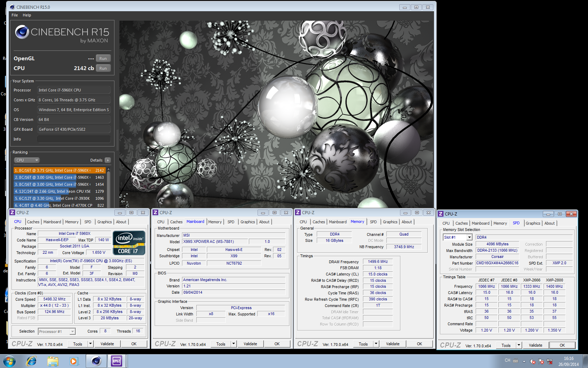Click the CPU-Z icon of the Memory window
This screenshot has width=588, height=368.
pyautogui.click(x=298, y=212)
